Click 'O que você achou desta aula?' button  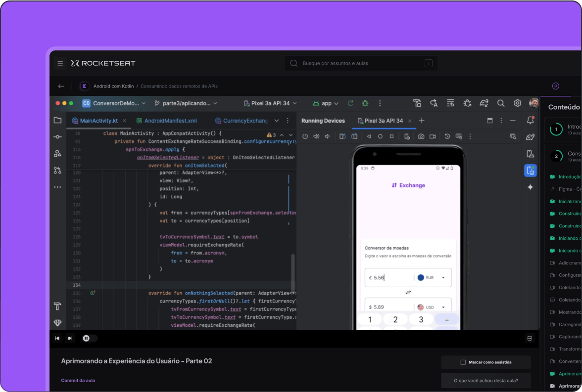coord(485,381)
